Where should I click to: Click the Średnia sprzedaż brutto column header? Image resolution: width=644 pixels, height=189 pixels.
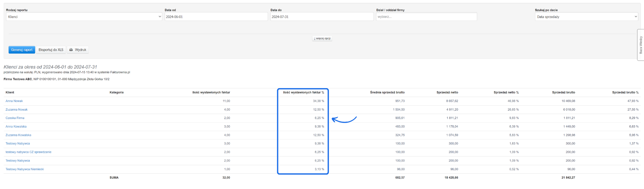(x=387, y=92)
